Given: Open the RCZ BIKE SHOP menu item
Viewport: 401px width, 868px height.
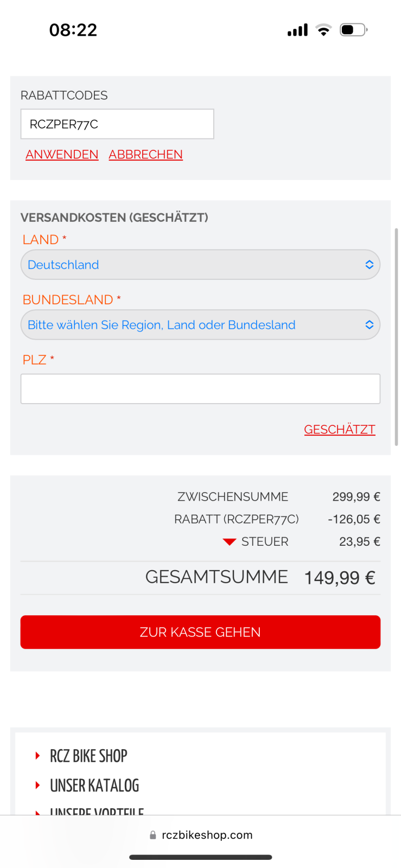Looking at the screenshot, I should click(88, 756).
